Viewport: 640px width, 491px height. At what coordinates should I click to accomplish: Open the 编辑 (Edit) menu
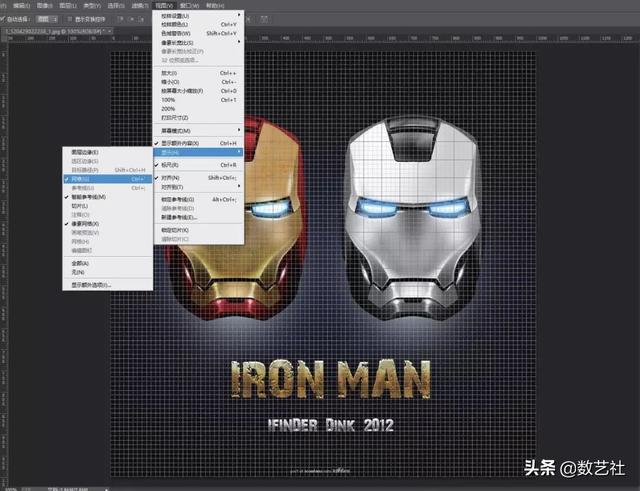21,5
